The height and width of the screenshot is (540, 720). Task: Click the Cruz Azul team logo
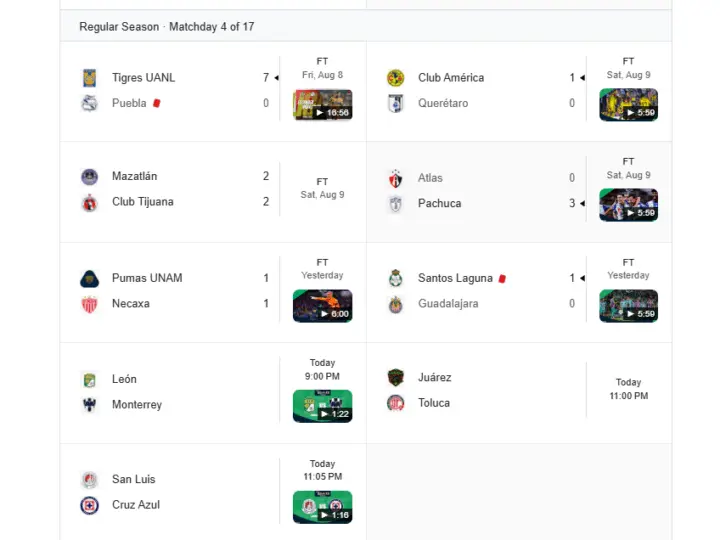(x=90, y=505)
